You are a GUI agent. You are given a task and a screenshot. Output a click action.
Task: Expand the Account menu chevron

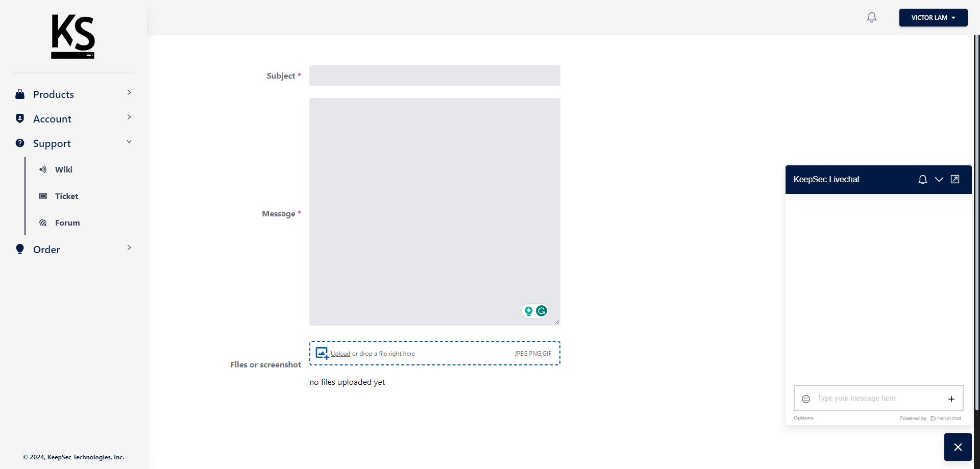click(129, 117)
